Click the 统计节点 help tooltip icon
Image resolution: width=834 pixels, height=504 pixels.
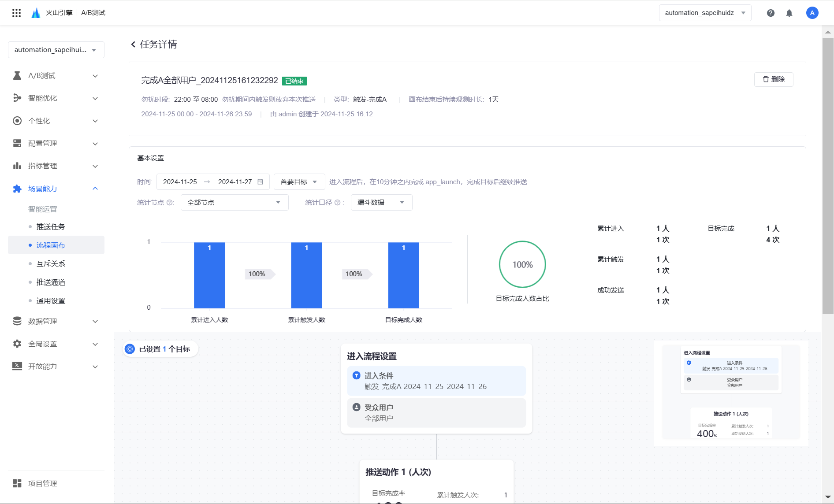pyautogui.click(x=169, y=203)
